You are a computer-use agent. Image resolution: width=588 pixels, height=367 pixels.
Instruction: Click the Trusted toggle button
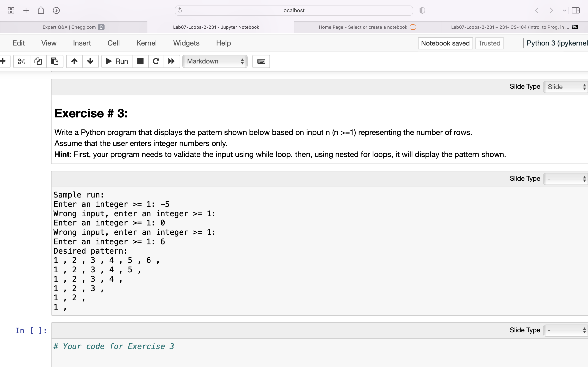coord(489,43)
